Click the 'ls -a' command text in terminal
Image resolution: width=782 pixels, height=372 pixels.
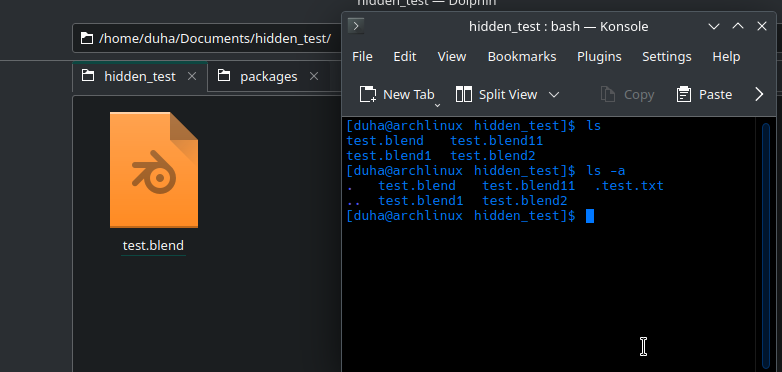pyautogui.click(x=606, y=171)
